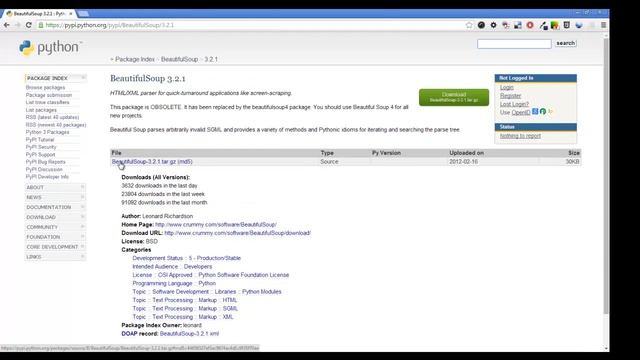Image resolution: width=640 pixels, height=360 pixels.
Task: Click the red circle extension icon
Action: [x=530, y=25]
